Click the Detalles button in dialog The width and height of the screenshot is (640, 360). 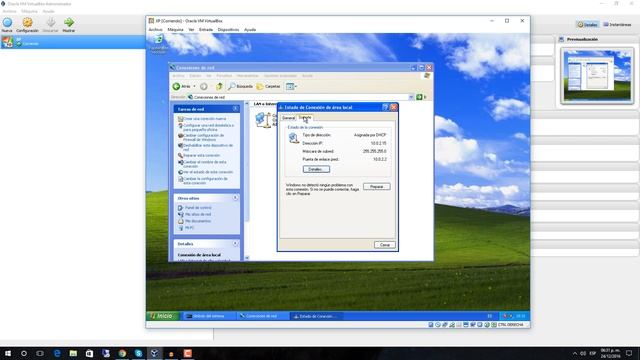316,169
